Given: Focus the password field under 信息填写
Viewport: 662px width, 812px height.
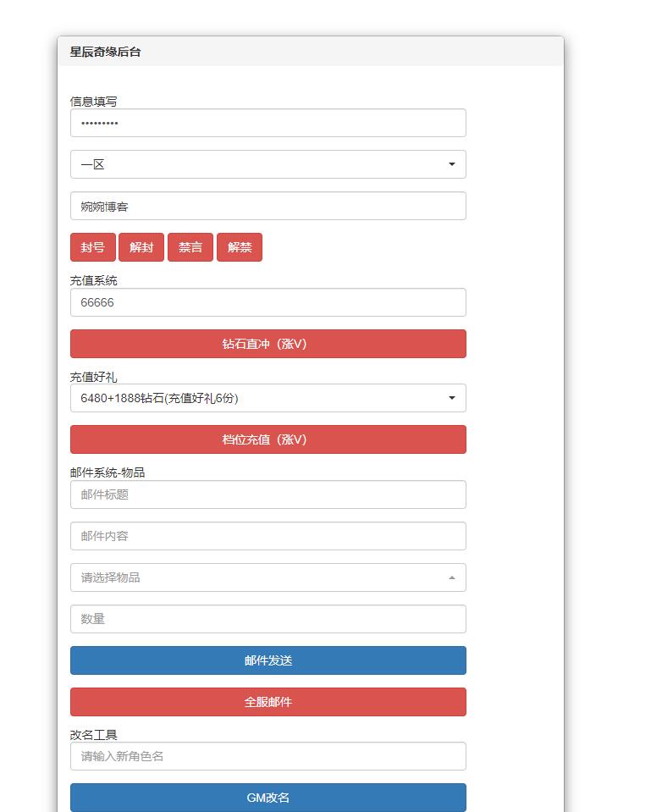Looking at the screenshot, I should [x=268, y=123].
